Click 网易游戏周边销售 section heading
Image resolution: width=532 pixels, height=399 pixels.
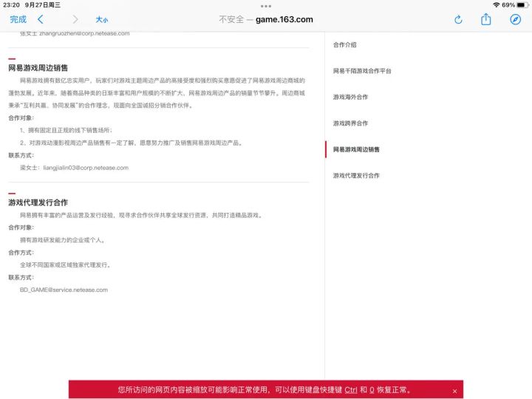tap(38, 68)
